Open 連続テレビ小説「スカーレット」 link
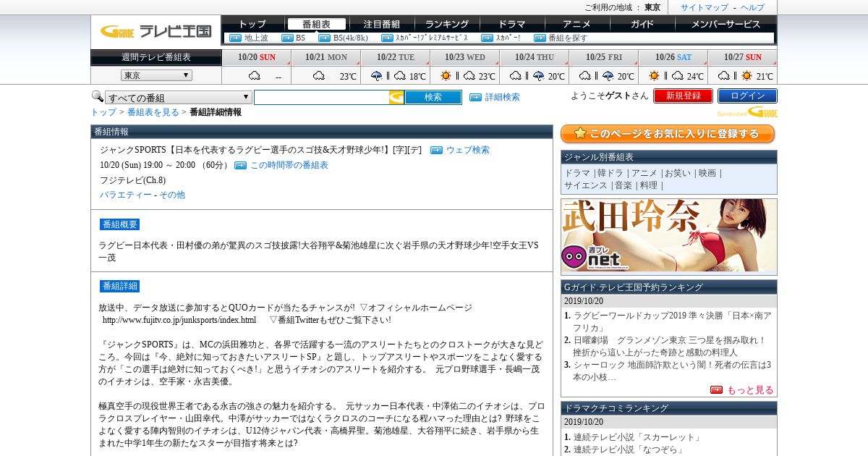The image size is (868, 456). 637,437
